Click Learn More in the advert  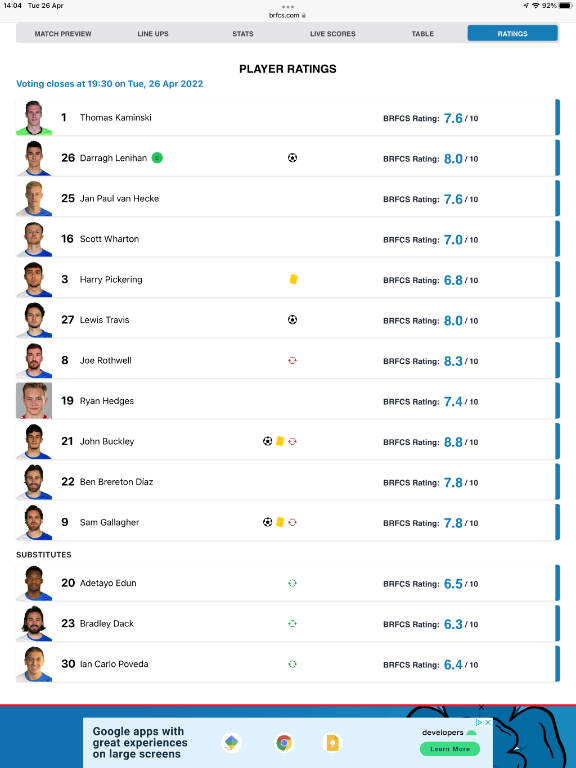tap(450, 749)
